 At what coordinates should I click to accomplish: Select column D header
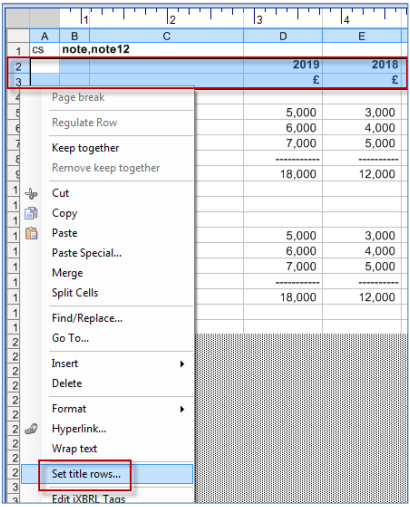[x=283, y=36]
